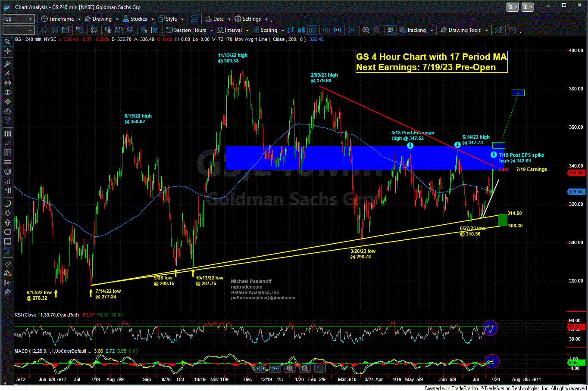Click the Interval button

pos(229,30)
